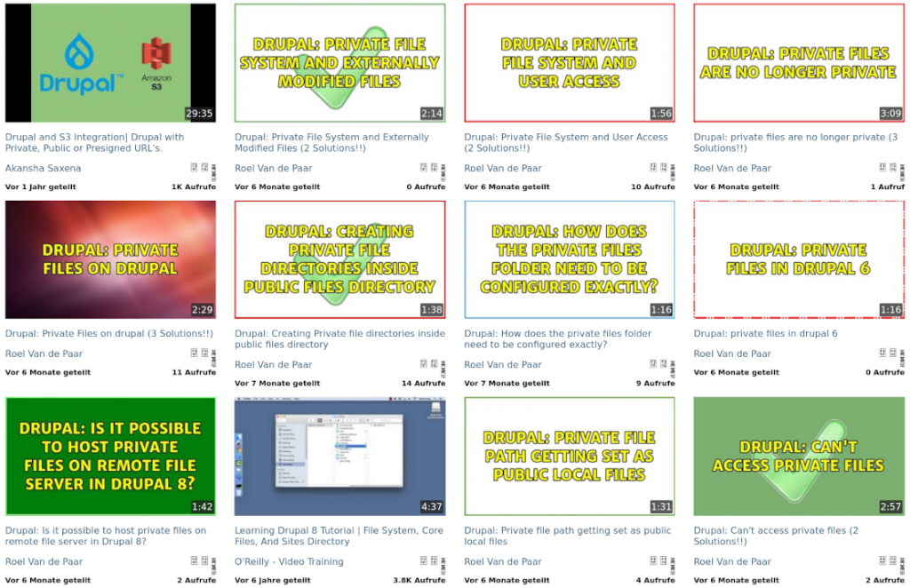Viewport: 910px width, 588px height.
Task: Open the macOS Finder screenshot video thumbnail
Action: click(x=339, y=457)
